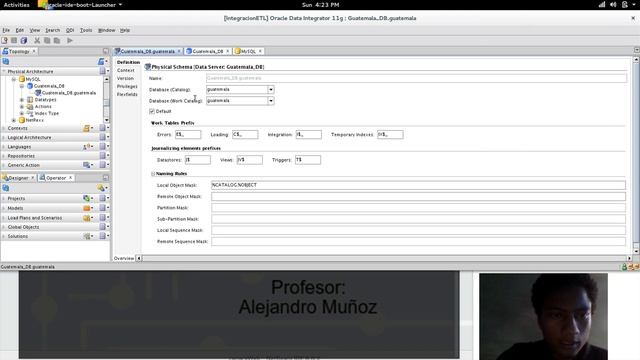
Task: Click the Loading prefix input field
Action: tap(245, 134)
